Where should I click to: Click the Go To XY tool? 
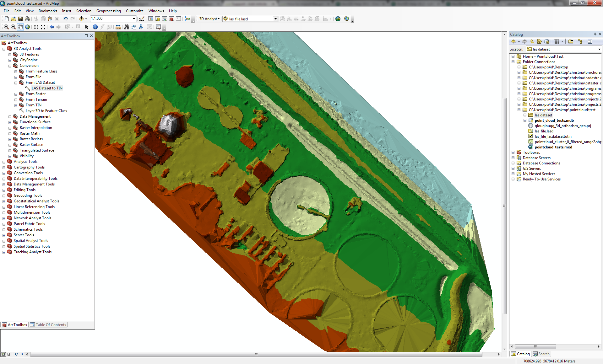[140, 27]
